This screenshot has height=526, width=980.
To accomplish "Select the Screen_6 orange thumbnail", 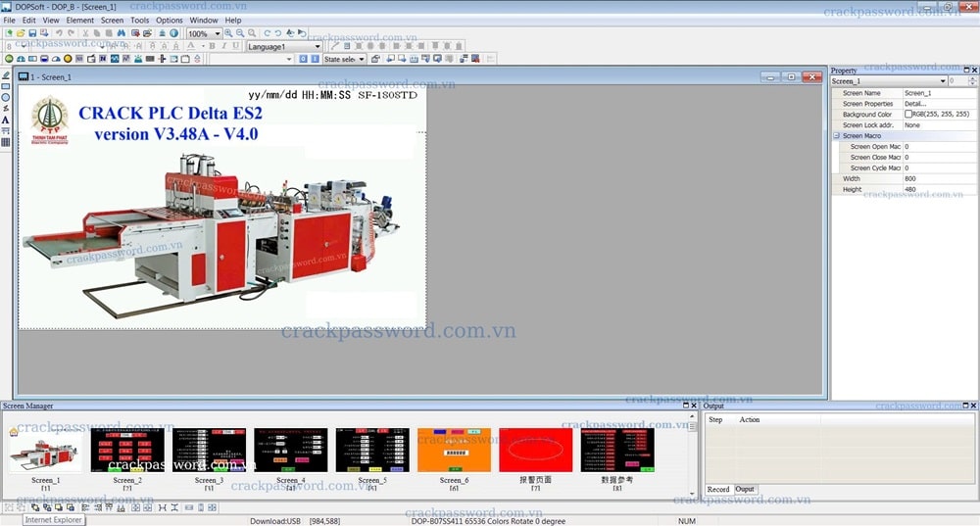I will click(x=454, y=450).
